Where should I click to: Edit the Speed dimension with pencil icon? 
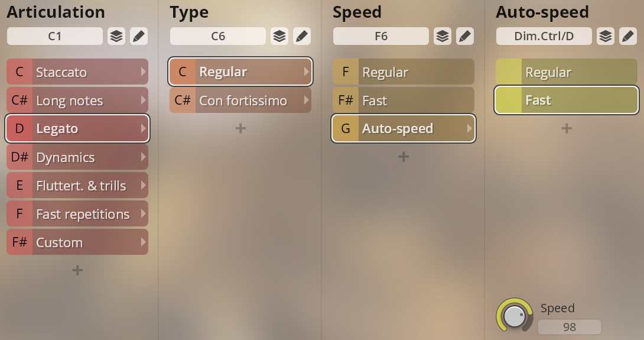point(465,36)
